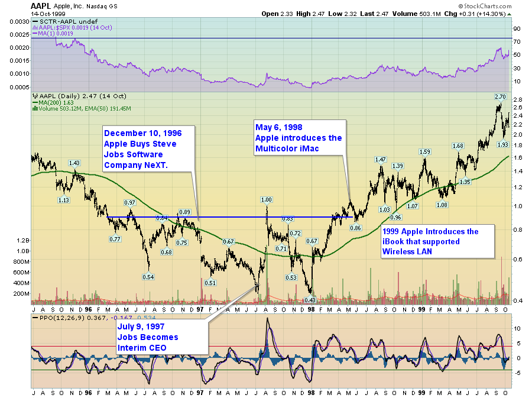Image resolution: width=532 pixels, height=398 pixels.
Task: Click the 1.39 price label
Action: 397,166
